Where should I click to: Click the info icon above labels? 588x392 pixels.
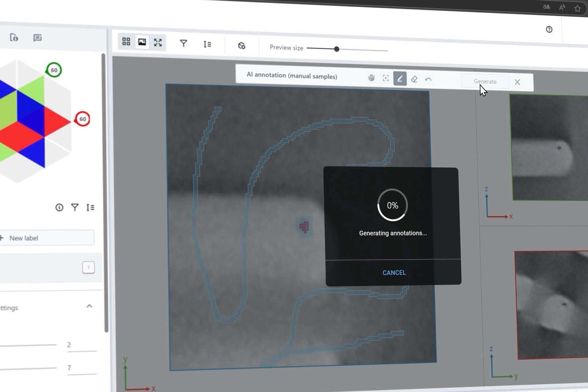pyautogui.click(x=59, y=207)
